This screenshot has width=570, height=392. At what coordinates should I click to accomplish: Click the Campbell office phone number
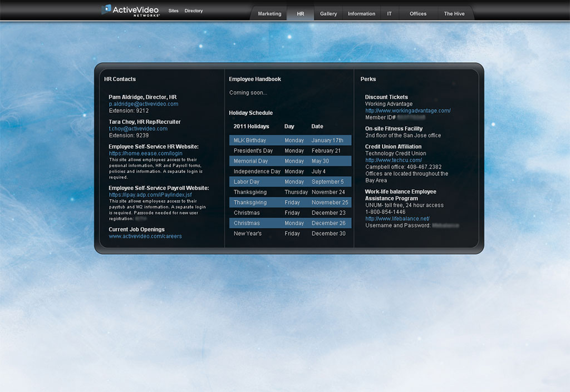(x=424, y=167)
